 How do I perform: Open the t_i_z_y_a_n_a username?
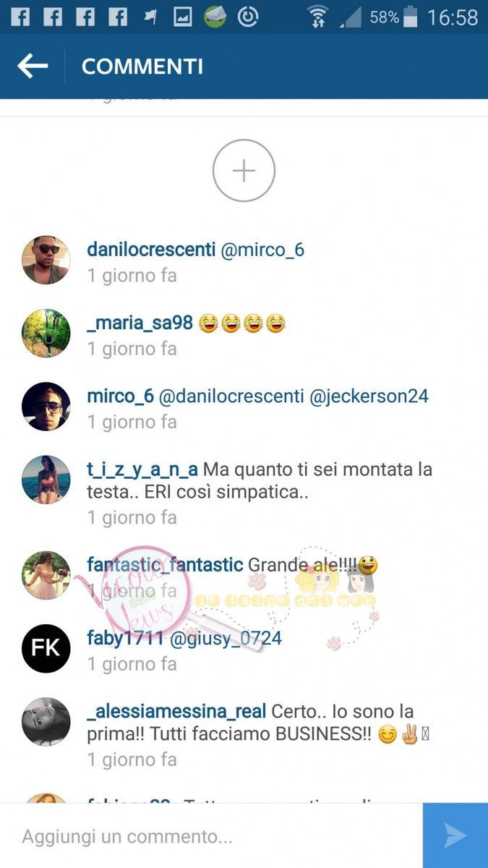click(x=142, y=469)
